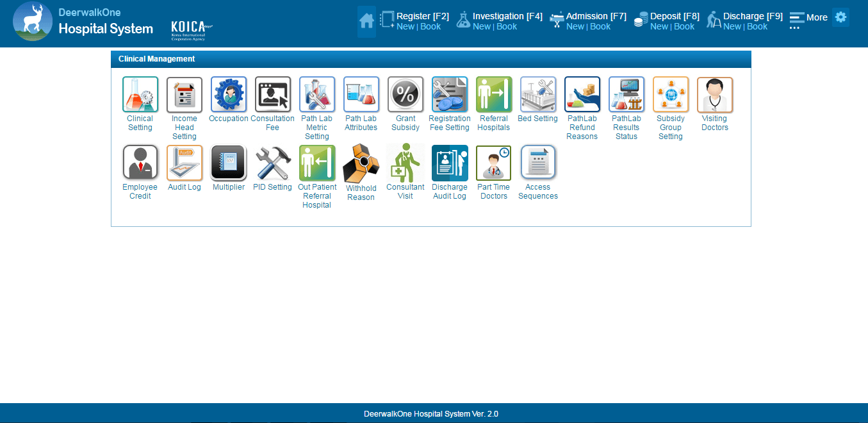Click Book under Investigation
The height and width of the screenshot is (423, 868).
(507, 27)
